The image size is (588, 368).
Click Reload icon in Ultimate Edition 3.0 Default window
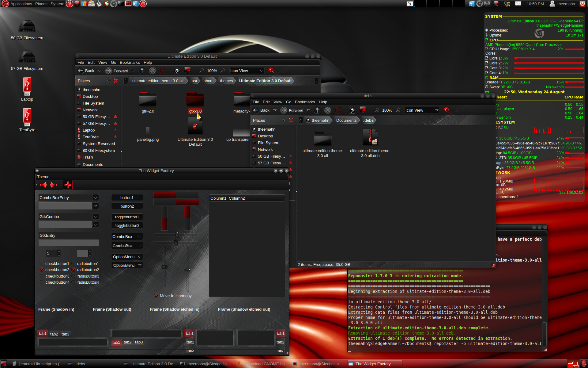(x=163, y=71)
